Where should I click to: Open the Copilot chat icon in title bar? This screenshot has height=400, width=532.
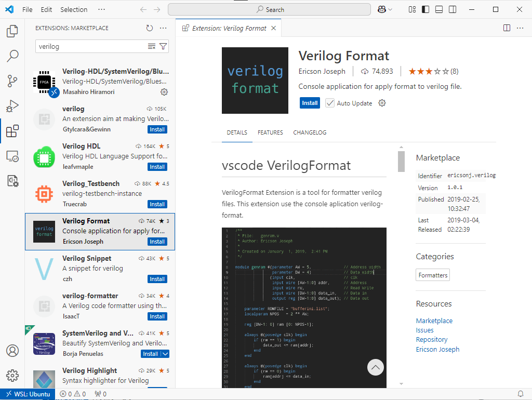click(x=382, y=9)
